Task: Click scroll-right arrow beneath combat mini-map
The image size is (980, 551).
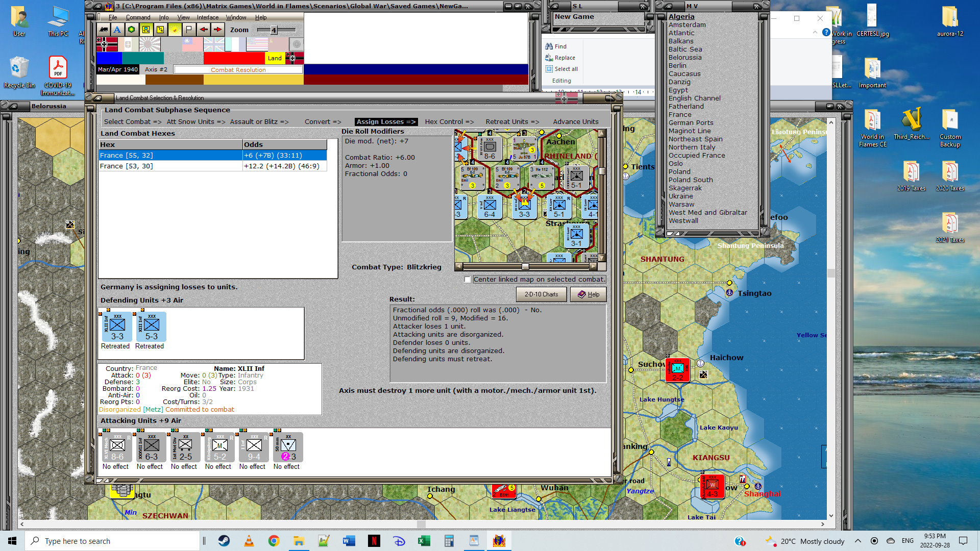Action: tap(593, 266)
